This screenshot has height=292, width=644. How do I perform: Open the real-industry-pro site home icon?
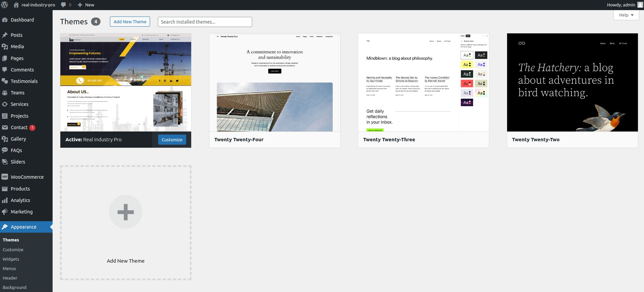16,5
